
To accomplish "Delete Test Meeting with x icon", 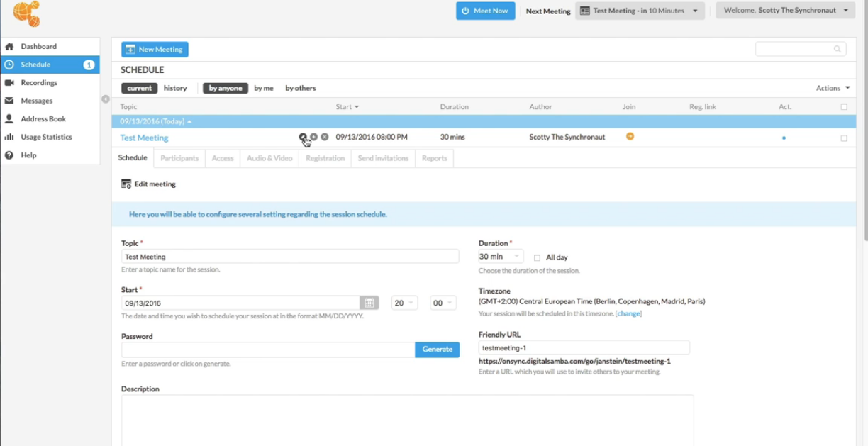I will (x=325, y=137).
